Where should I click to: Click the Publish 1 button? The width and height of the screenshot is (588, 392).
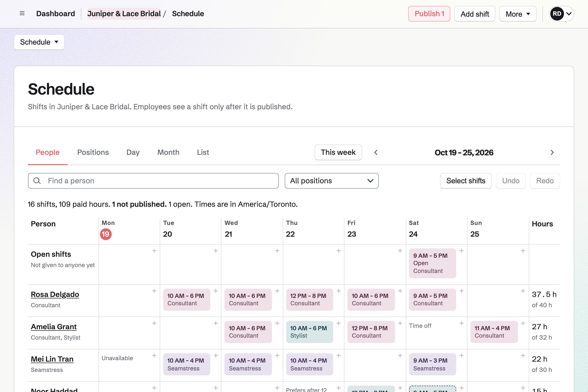coord(429,14)
